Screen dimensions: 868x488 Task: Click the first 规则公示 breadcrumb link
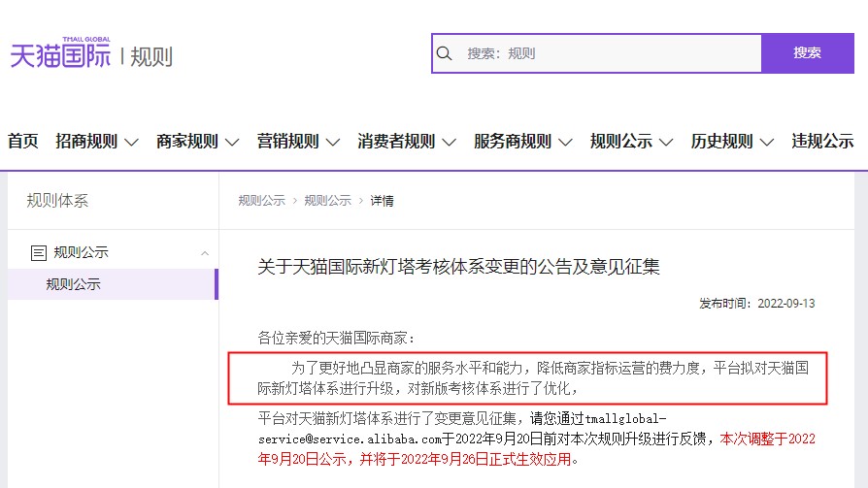click(262, 201)
